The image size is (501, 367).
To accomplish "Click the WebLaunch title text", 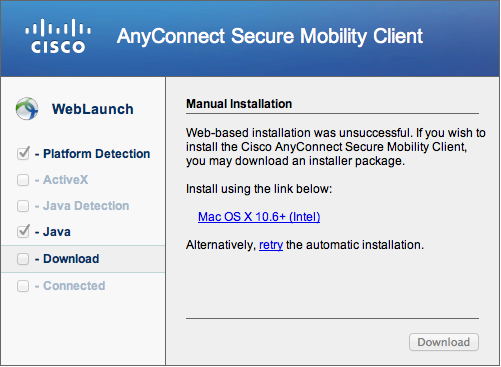I will [93, 109].
